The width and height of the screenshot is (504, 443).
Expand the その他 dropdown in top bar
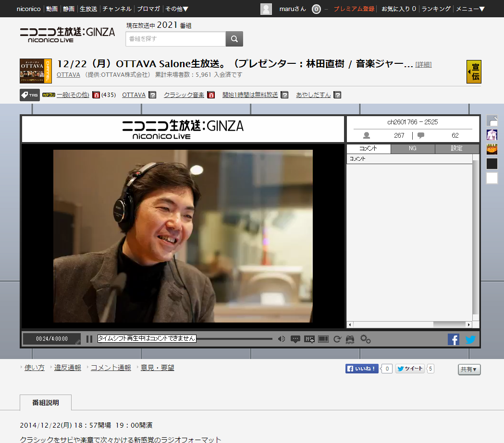tap(177, 9)
